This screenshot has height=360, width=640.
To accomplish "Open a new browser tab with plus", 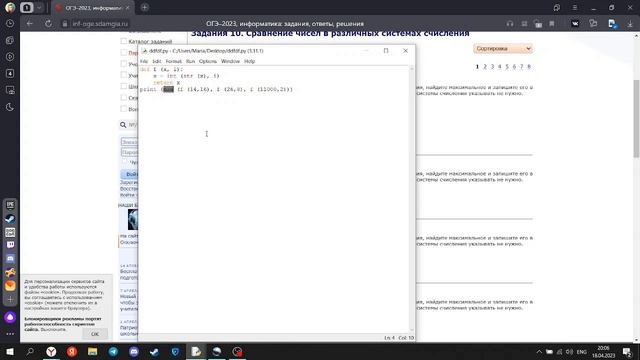I will click(144, 7).
